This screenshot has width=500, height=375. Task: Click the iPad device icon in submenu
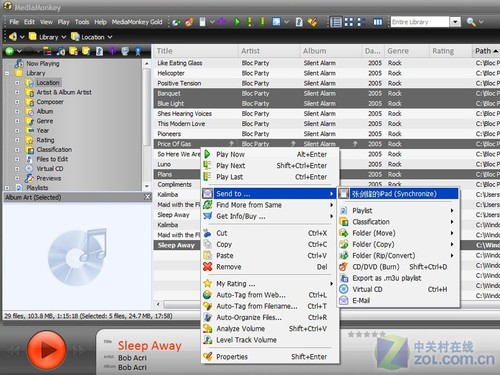pyautogui.click(x=344, y=194)
